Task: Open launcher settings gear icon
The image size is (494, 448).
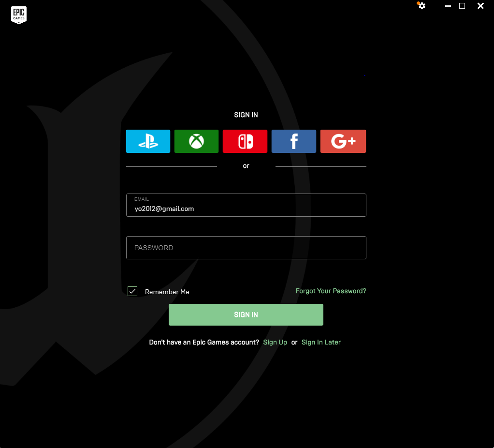Action: coord(421,6)
